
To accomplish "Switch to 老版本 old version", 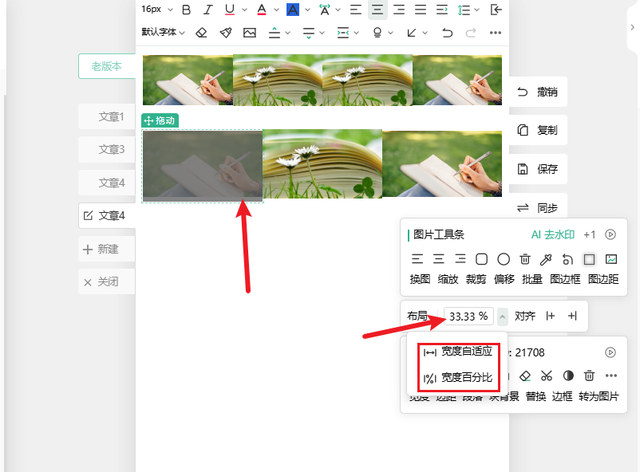I will [107, 66].
